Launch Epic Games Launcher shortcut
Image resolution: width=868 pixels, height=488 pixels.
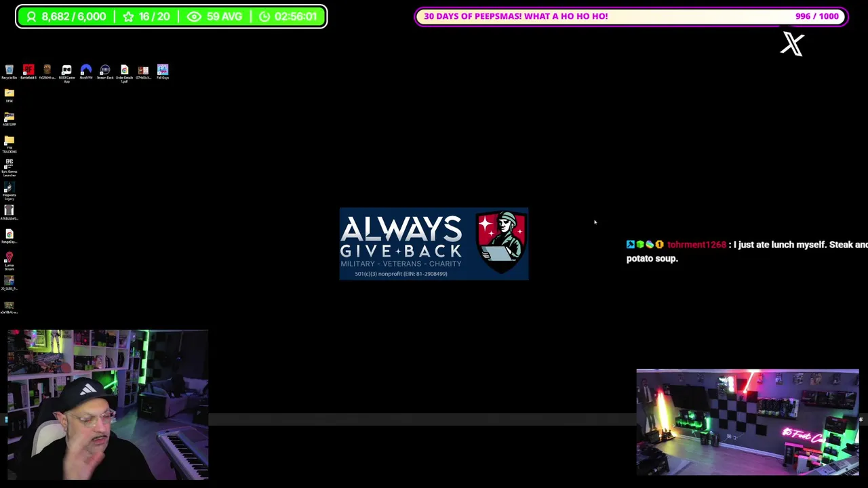pos(9,167)
